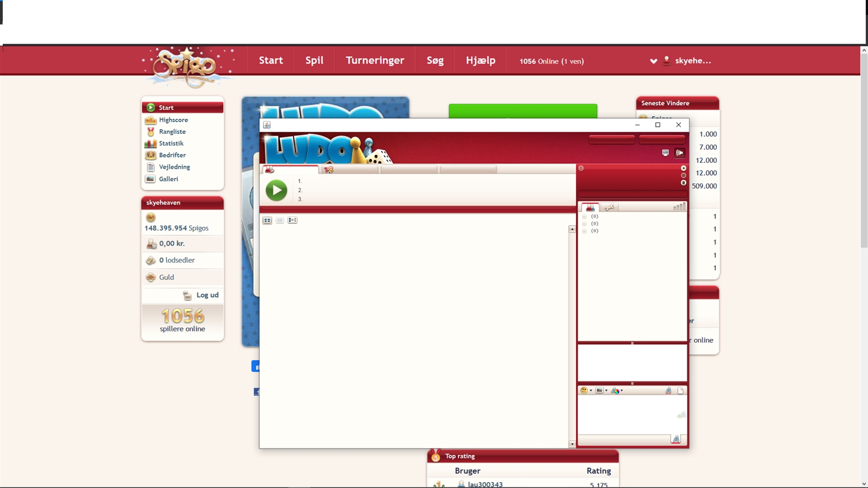Screen dimensions: 868x488
Task: Open the image picture dropdown in chat toolbar
Action: [x=601, y=390]
